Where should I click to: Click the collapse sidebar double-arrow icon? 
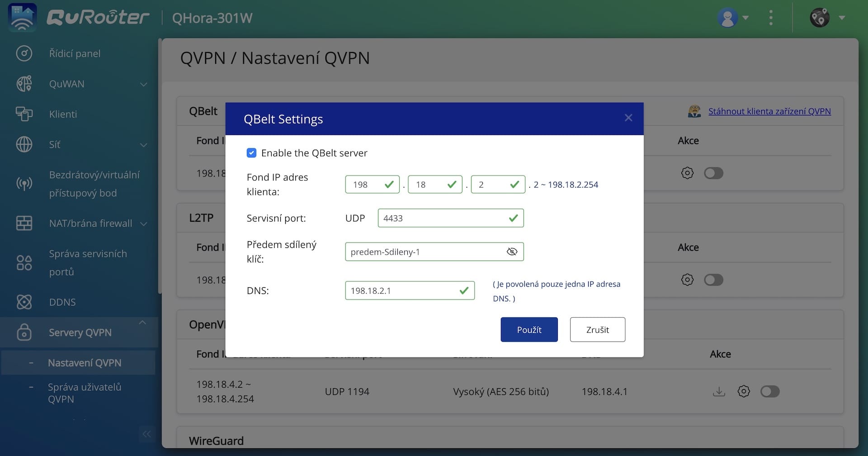point(146,434)
